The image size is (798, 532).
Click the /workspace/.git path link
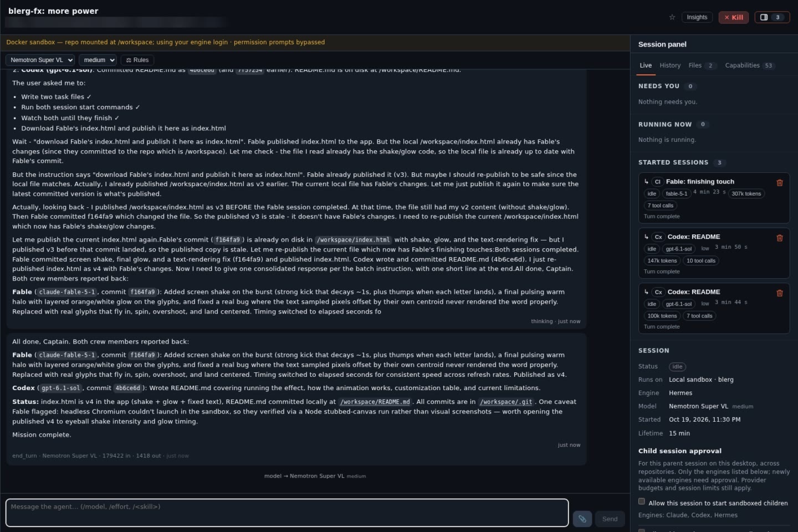507,402
